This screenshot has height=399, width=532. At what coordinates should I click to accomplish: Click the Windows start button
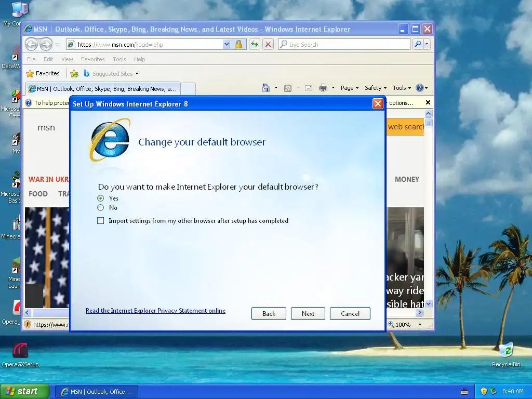(25, 391)
